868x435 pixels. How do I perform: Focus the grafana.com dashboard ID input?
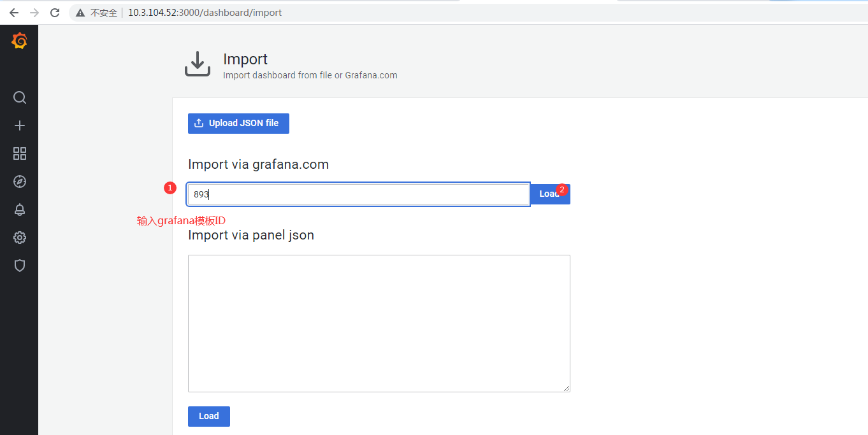point(358,194)
